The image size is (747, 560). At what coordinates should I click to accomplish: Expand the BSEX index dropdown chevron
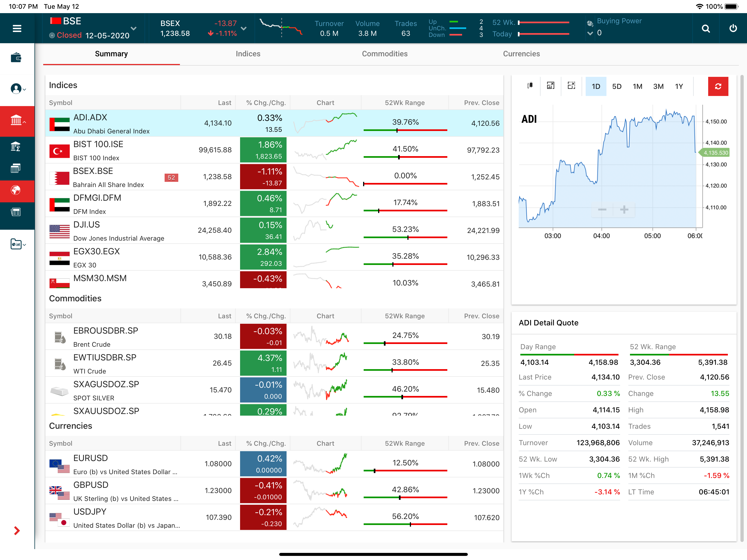coord(243,28)
